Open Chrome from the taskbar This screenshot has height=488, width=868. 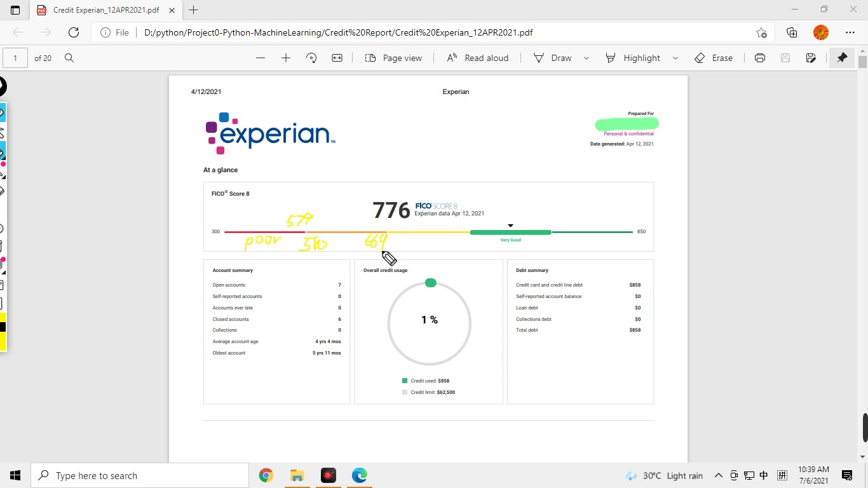point(266,475)
